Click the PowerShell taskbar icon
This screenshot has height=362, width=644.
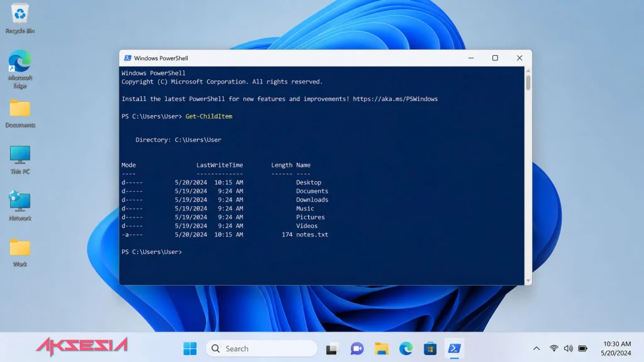coord(454,348)
